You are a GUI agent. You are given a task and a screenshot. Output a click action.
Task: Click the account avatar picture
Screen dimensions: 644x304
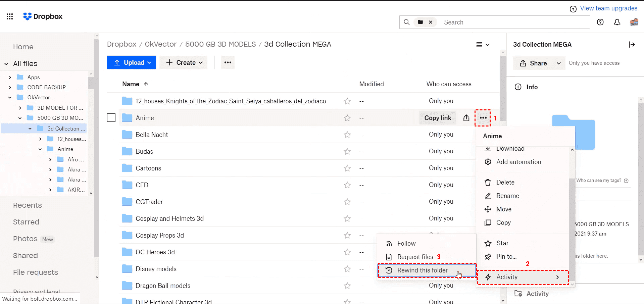634,22
